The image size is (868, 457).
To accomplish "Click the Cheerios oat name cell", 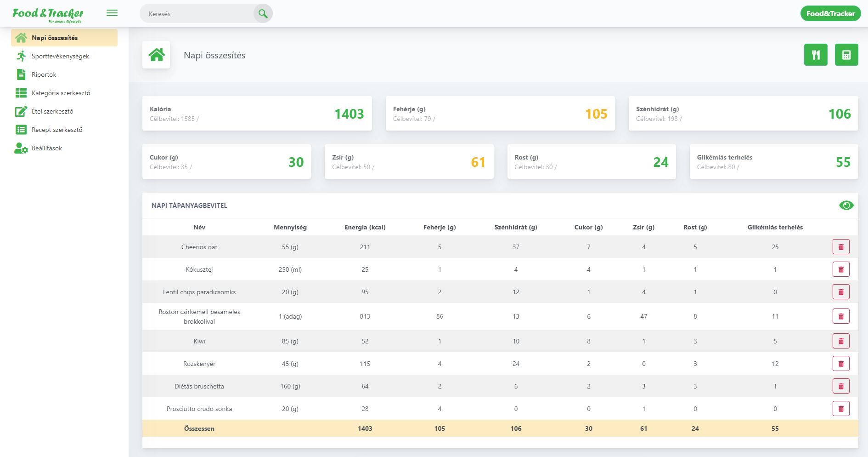I will point(199,247).
